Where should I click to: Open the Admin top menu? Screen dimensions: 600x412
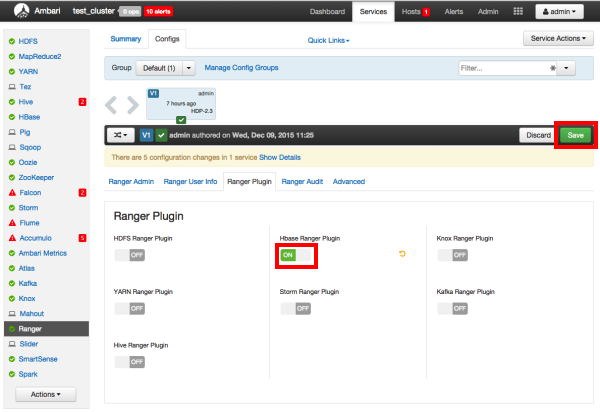(x=488, y=11)
